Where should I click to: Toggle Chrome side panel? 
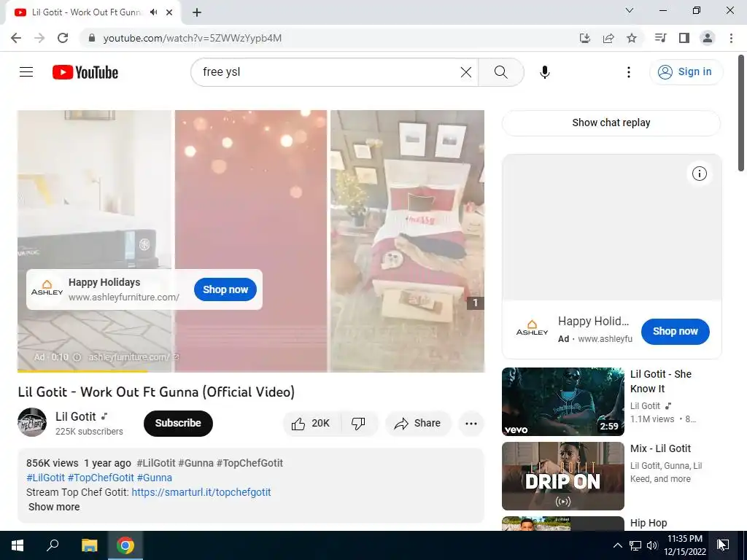[x=684, y=38]
